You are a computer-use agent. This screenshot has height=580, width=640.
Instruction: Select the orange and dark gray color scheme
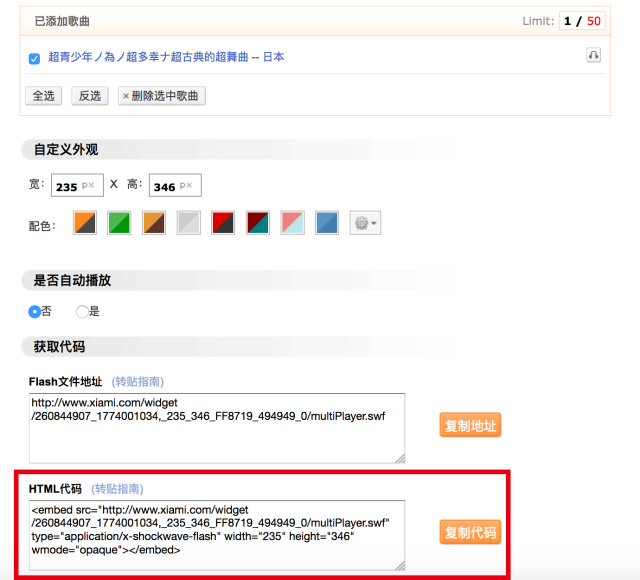point(85,223)
